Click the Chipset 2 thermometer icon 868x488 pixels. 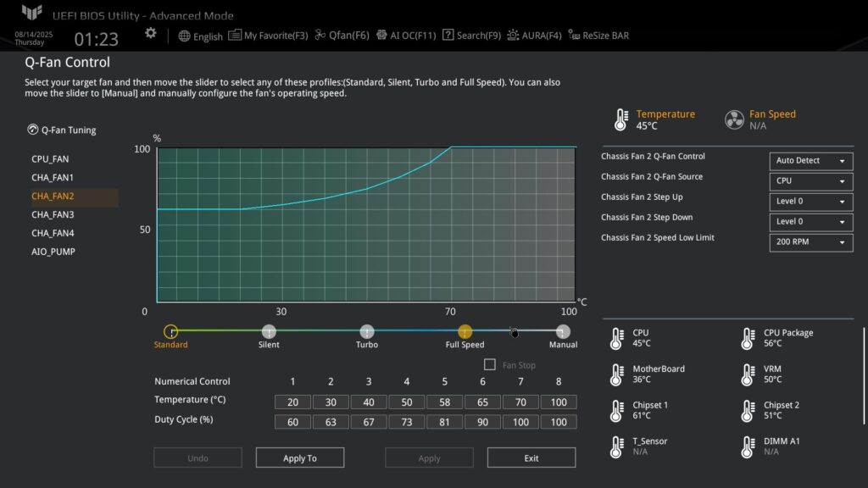point(748,411)
